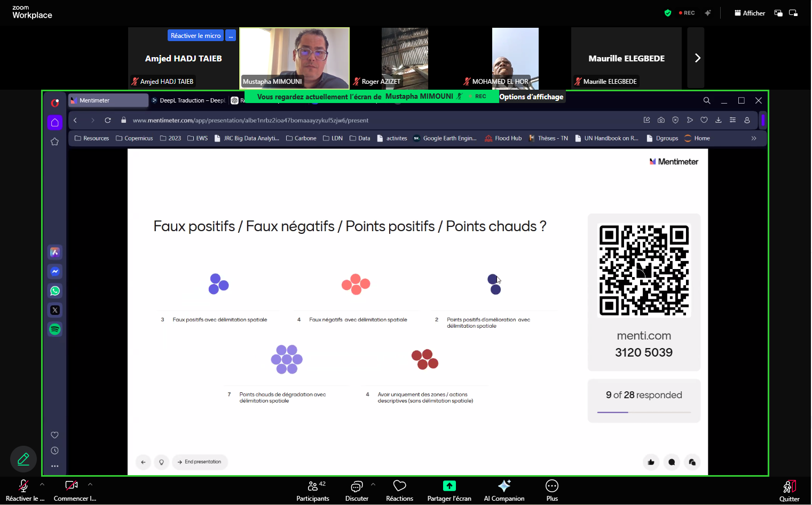Open the Afficher view menu
812x505 pixels.
pos(750,13)
